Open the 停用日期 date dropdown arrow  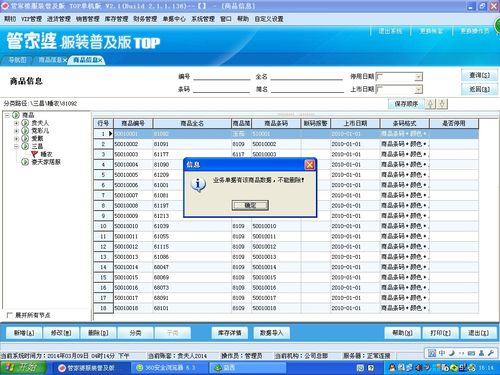[418, 77]
